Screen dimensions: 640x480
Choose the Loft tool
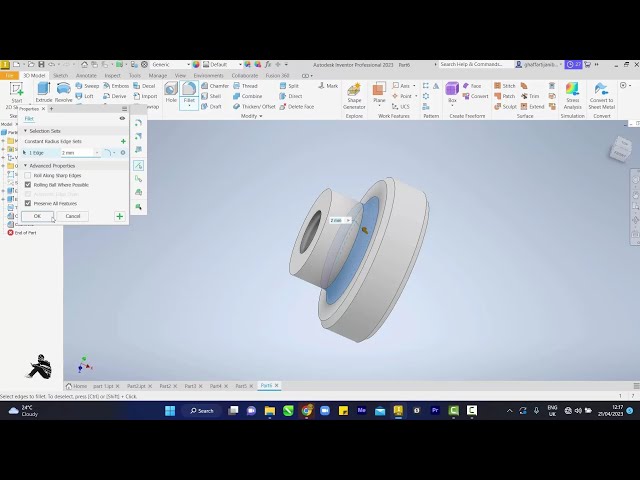click(x=85, y=96)
